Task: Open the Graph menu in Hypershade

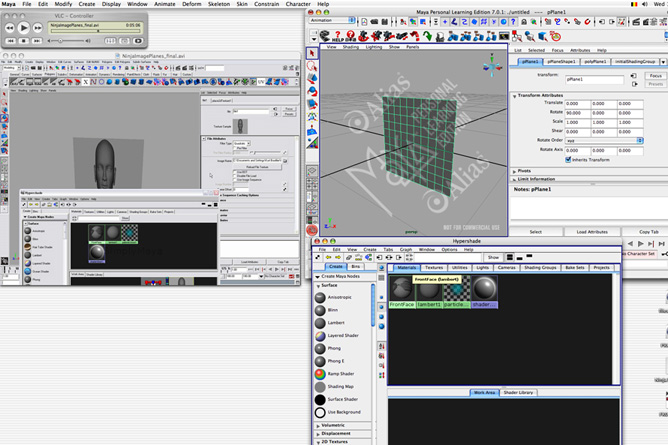Action: tap(406, 250)
